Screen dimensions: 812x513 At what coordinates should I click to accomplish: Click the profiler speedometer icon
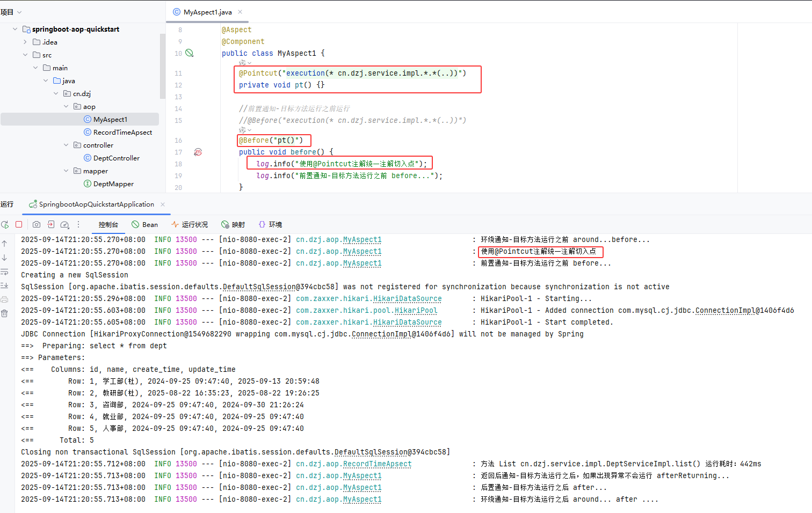64,224
